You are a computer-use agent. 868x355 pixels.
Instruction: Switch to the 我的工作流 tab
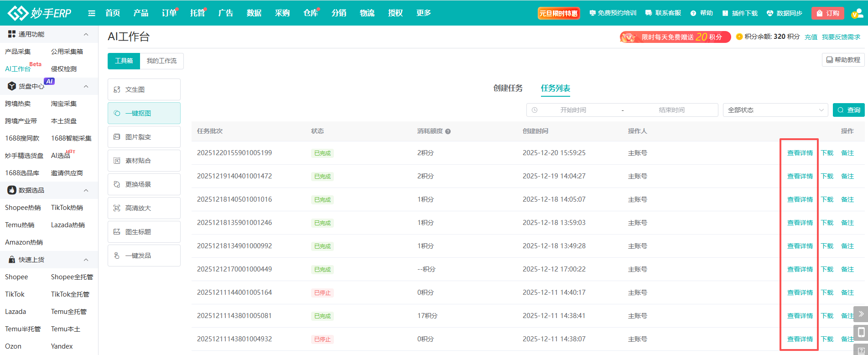click(161, 61)
